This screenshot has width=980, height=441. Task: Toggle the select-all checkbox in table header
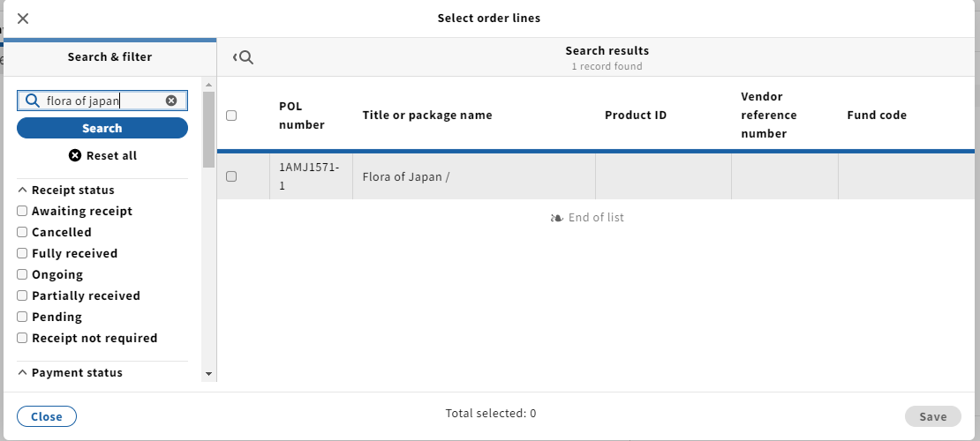pyautogui.click(x=231, y=116)
